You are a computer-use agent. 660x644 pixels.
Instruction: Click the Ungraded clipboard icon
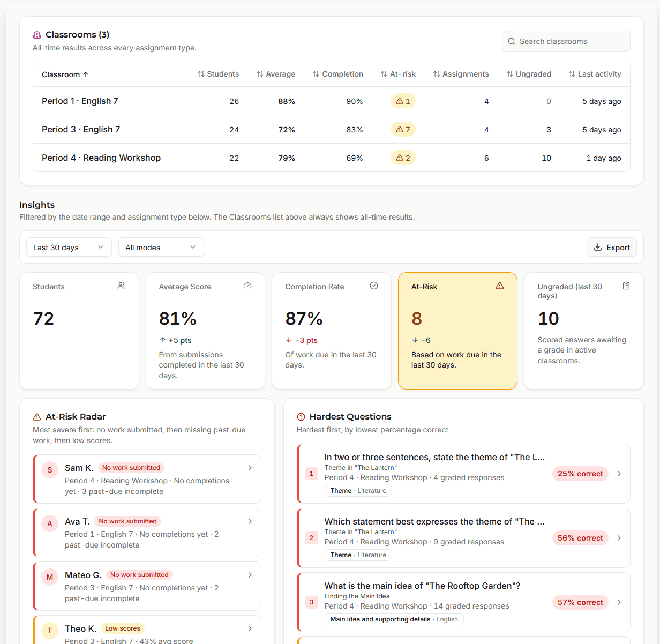coord(626,286)
